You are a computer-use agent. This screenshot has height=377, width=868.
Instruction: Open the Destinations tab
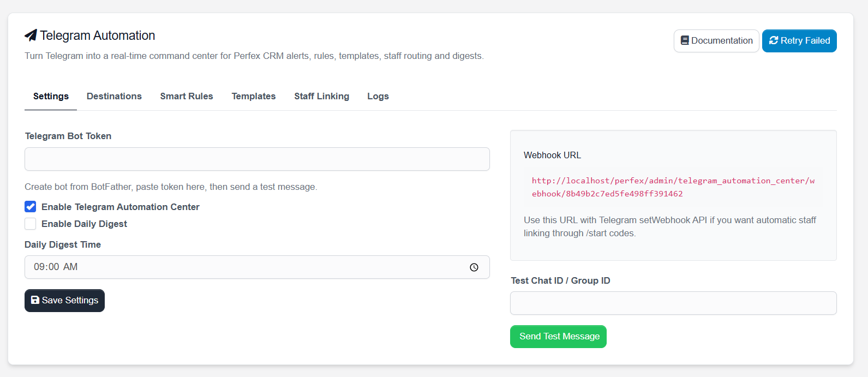pyautogui.click(x=114, y=97)
